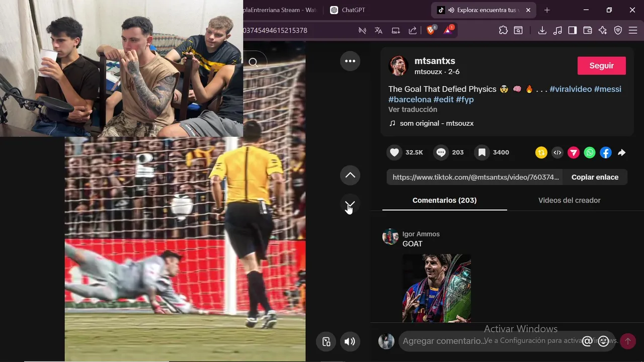The image size is (644, 362).
Task: Open more share options arrow icon
Action: click(622, 152)
